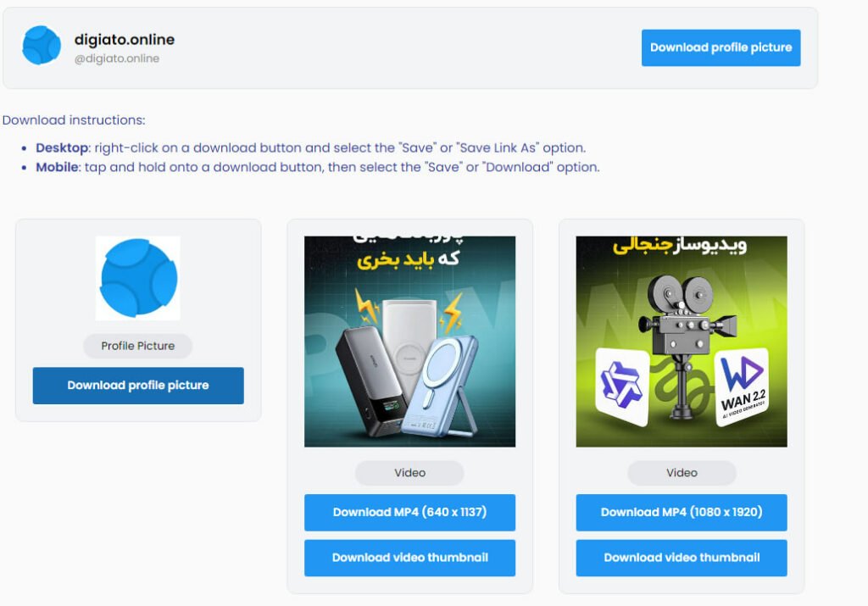Screen dimensions: 868x606
Task: Click the round profile avatar in the header
Action: (42, 46)
